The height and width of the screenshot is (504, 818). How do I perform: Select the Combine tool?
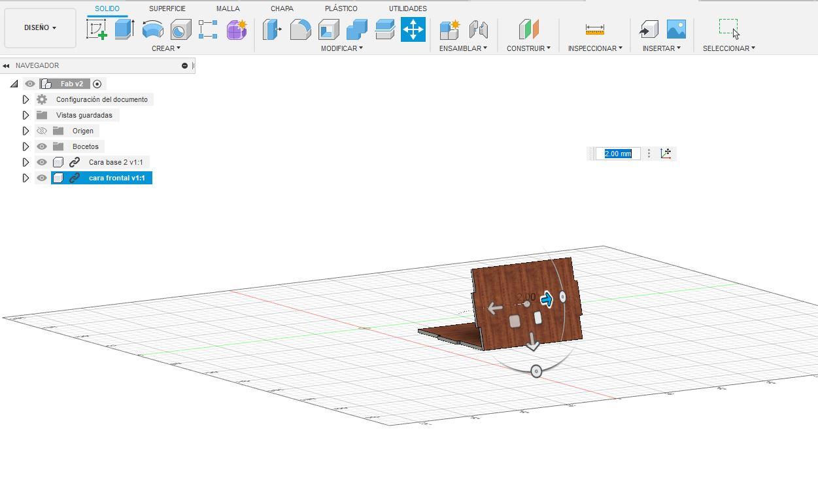[356, 29]
